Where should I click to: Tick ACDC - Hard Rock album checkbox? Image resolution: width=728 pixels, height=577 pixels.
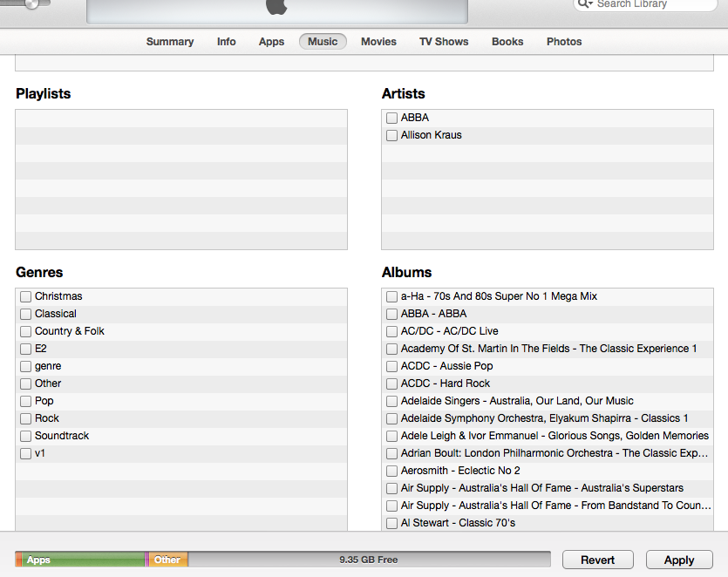click(x=391, y=384)
